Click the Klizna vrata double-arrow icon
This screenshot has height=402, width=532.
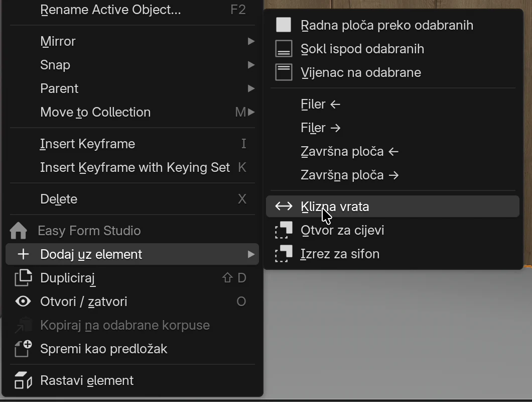tap(284, 206)
